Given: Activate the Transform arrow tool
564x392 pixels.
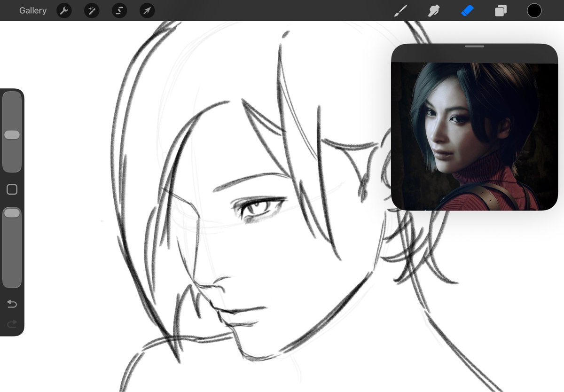Looking at the screenshot, I should click(147, 10).
